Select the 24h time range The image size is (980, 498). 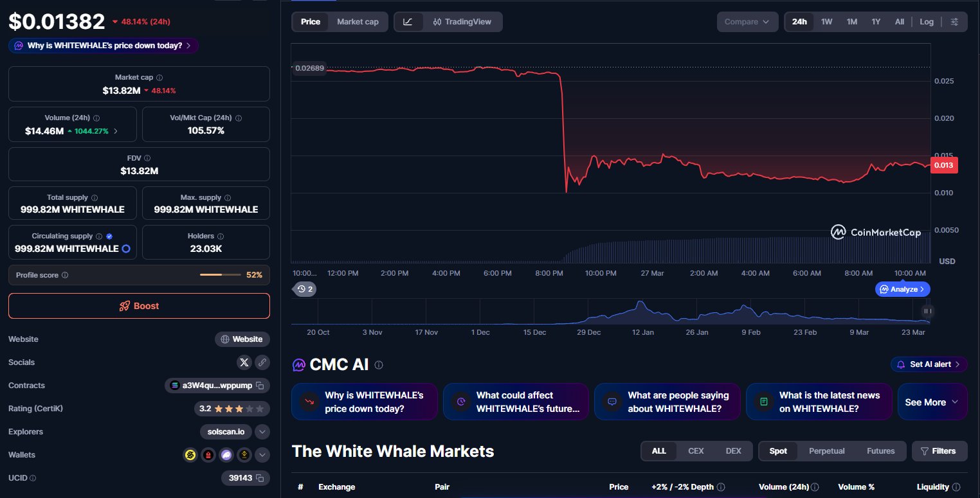pyautogui.click(x=799, y=22)
